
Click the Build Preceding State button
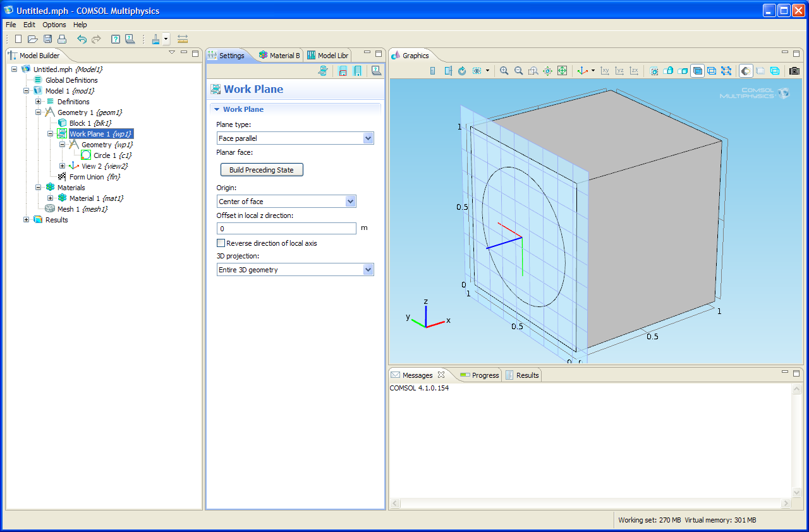[262, 170]
